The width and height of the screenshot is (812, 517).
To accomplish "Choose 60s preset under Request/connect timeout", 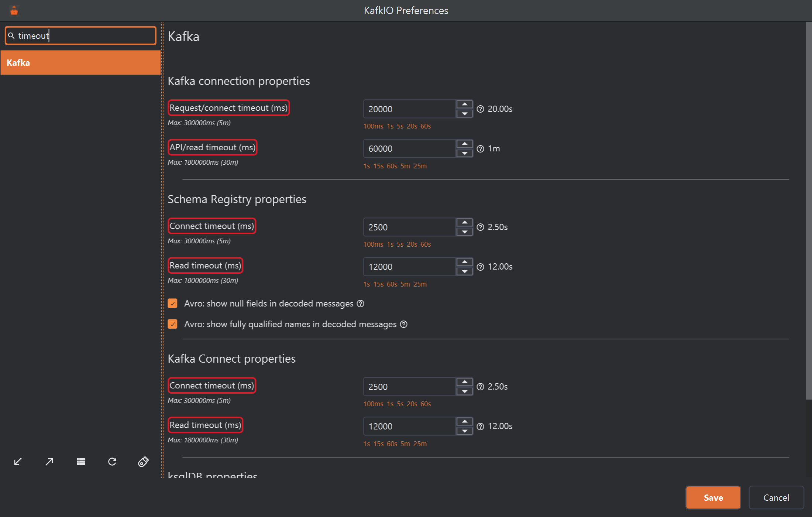I will (426, 126).
